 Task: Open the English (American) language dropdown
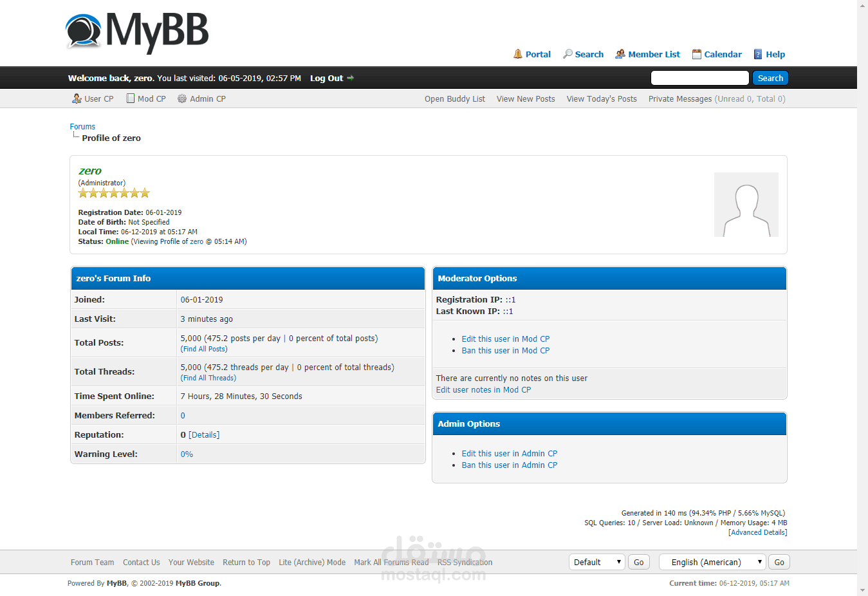coord(712,562)
